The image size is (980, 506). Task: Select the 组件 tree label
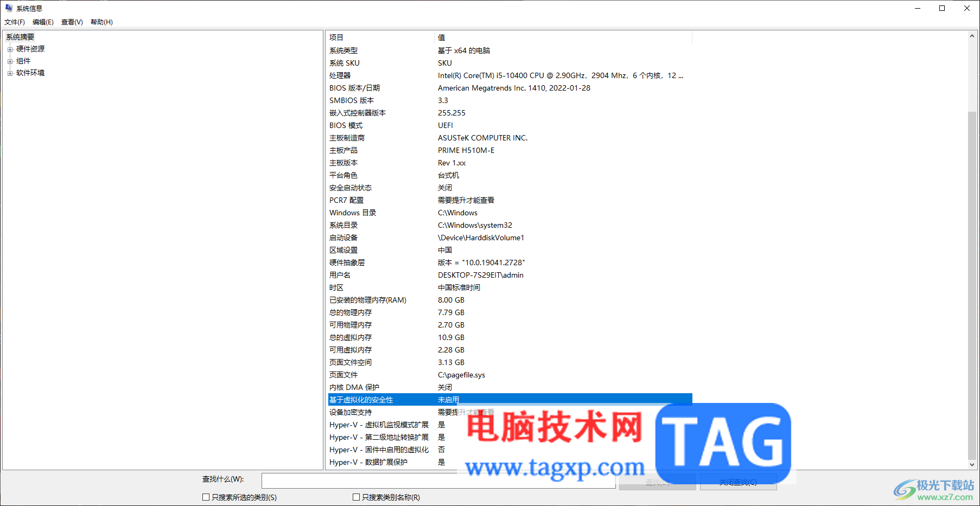[23, 61]
